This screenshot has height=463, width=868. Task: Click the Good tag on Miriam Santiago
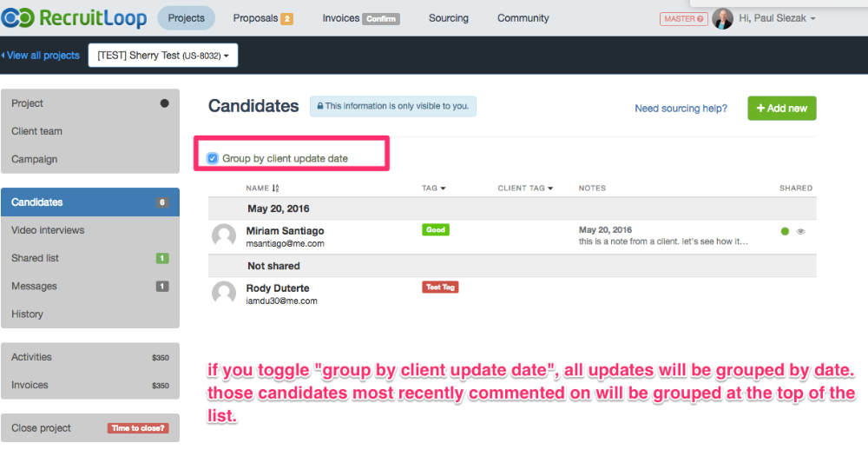(436, 230)
